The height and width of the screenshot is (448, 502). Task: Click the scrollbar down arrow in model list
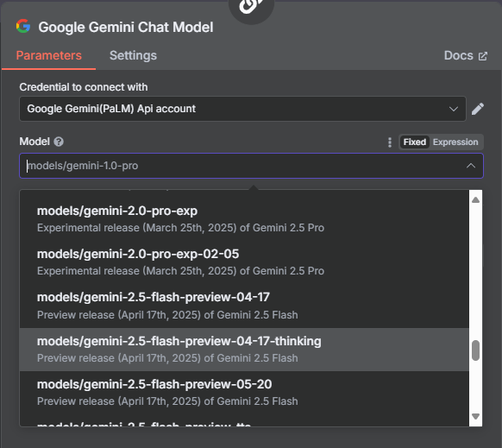[475, 416]
